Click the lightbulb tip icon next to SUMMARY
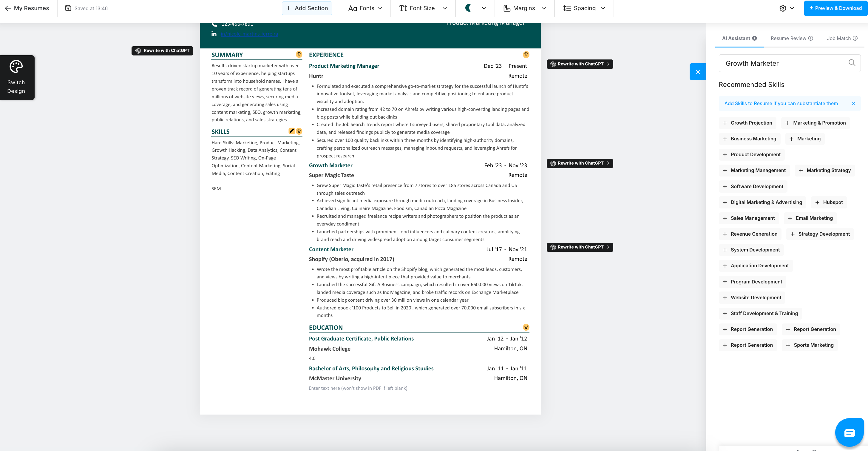This screenshot has height=451, width=868. coord(299,54)
